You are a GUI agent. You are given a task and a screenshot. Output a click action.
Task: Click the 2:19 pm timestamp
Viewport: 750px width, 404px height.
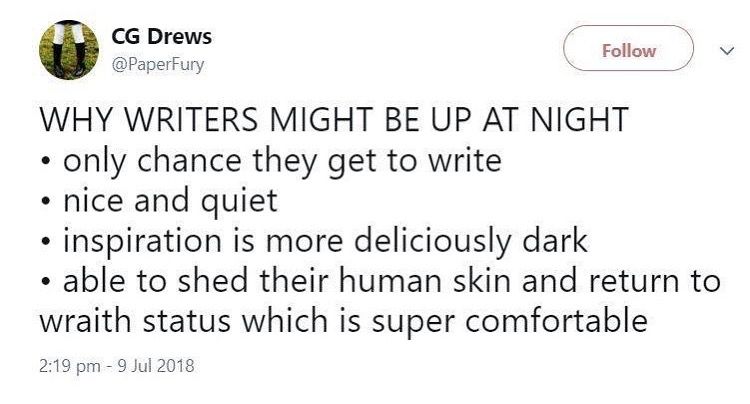click(x=72, y=365)
